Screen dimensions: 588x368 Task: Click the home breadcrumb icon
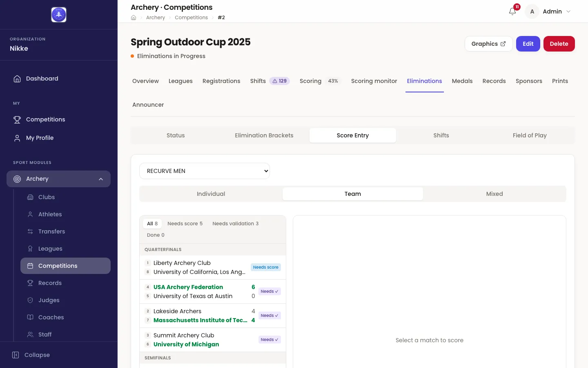[134, 18]
